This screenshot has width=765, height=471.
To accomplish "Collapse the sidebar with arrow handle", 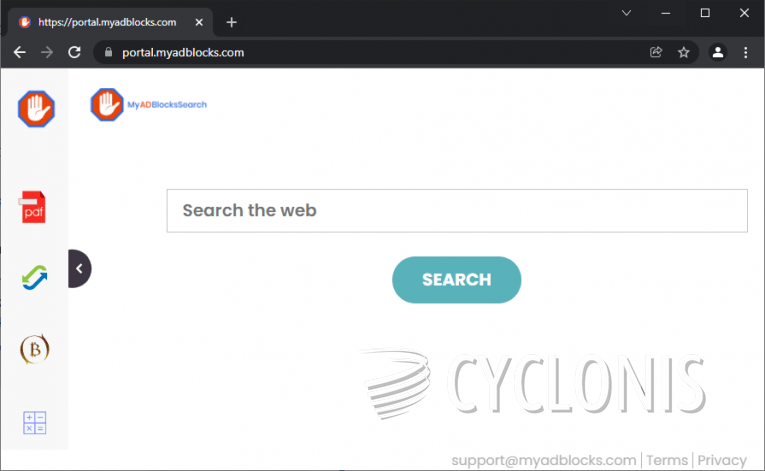I will pos(79,268).
